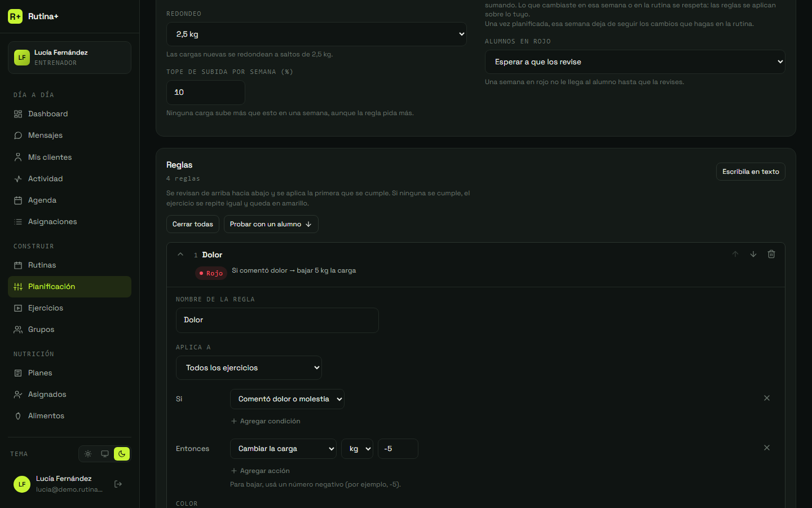
Task: Move the Dolor rule down
Action: (x=753, y=254)
